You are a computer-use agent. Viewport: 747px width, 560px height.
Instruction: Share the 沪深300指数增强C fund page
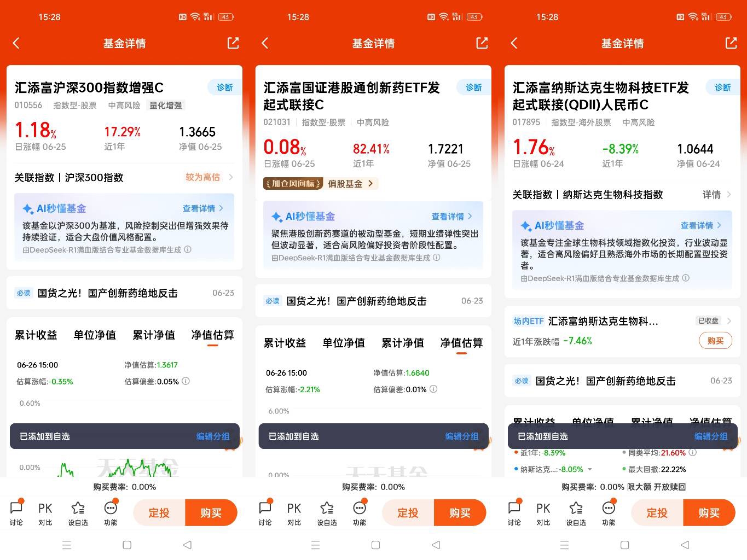coord(233,43)
